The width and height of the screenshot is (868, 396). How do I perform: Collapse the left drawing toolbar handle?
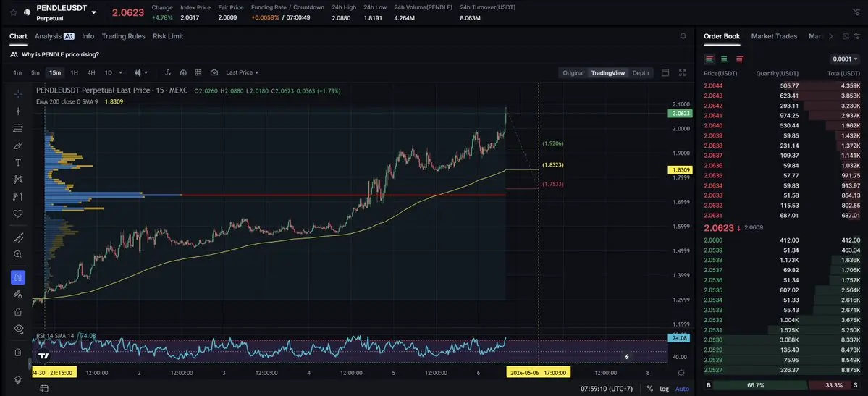(x=30, y=364)
